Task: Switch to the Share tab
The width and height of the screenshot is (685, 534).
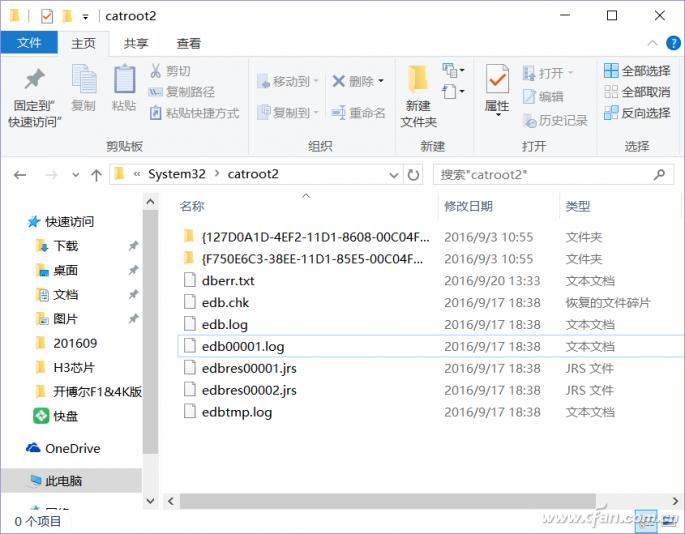Action: 136,43
